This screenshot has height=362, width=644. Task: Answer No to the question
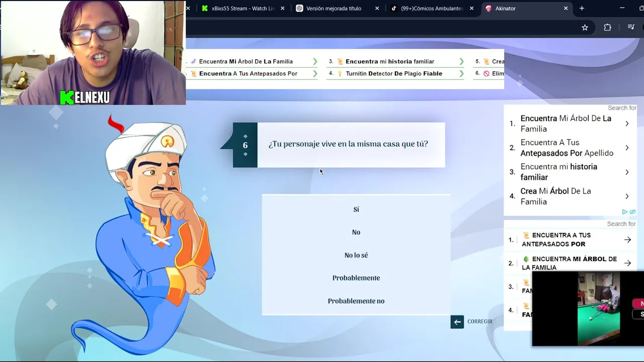click(356, 232)
